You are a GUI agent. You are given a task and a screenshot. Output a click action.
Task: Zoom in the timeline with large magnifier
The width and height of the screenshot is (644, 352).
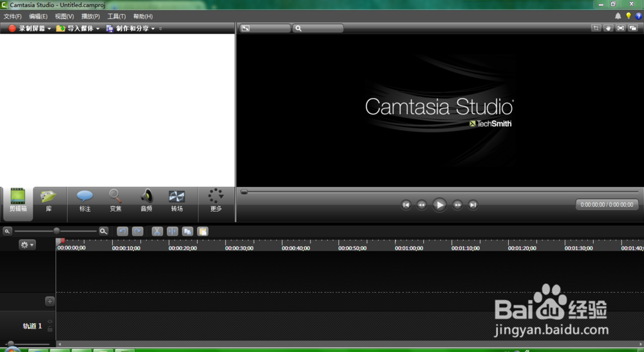point(104,231)
